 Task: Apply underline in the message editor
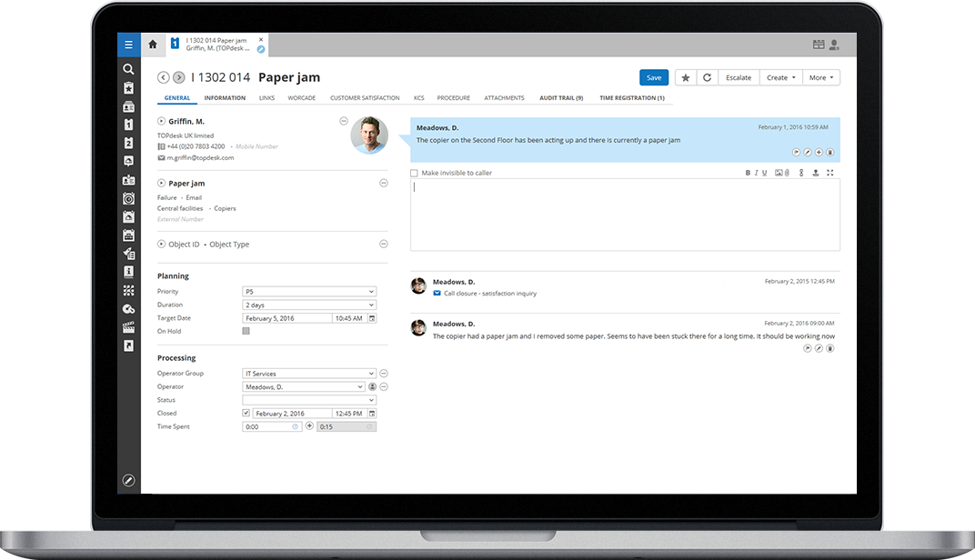tap(764, 173)
